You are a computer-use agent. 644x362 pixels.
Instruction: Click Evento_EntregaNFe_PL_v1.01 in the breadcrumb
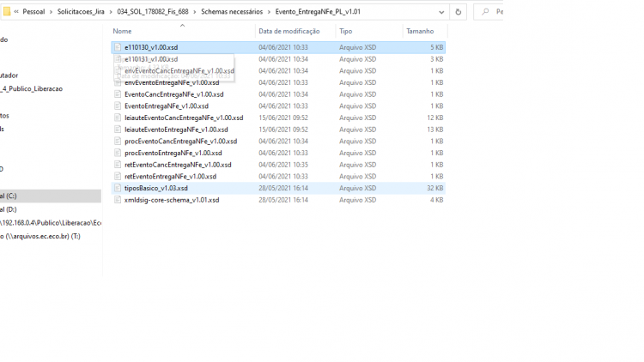tap(318, 12)
